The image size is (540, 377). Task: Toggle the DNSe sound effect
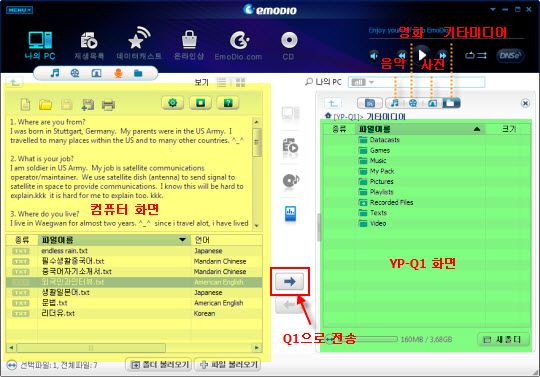coord(510,55)
